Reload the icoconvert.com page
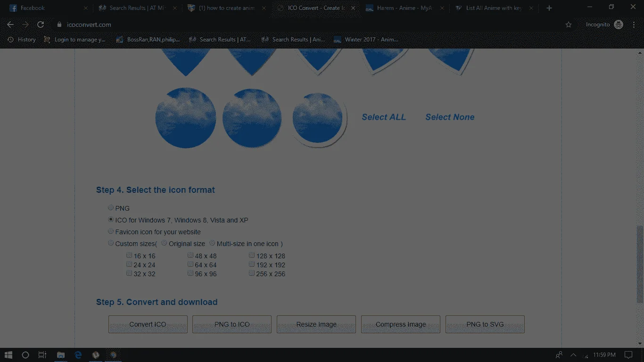The width and height of the screenshot is (644, 362). coord(41,25)
